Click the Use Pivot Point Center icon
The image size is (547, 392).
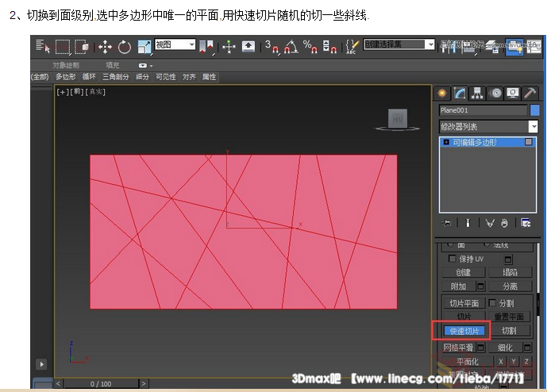(x=206, y=47)
